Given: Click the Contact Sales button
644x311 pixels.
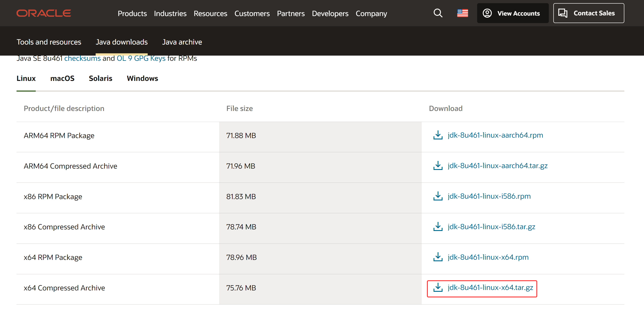Looking at the screenshot, I should tap(588, 13).
